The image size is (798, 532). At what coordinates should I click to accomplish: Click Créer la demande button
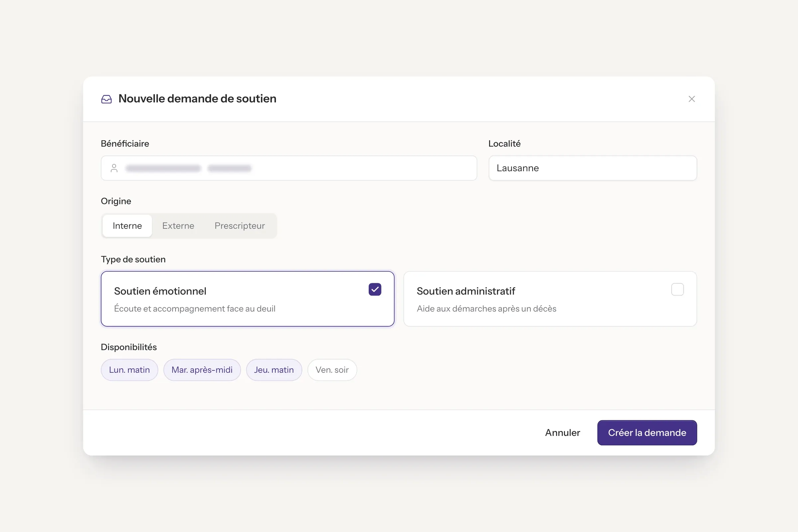tap(647, 433)
